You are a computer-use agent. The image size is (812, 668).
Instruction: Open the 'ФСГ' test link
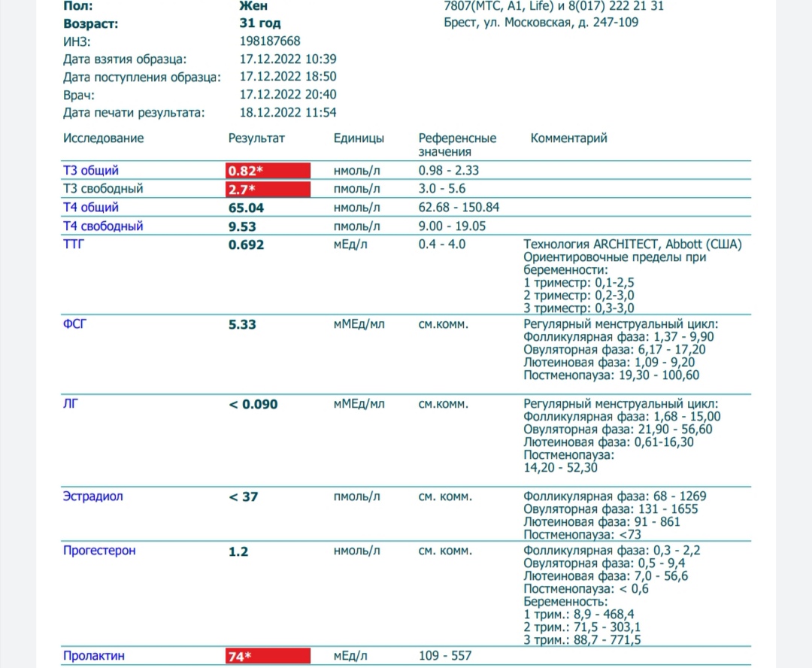[74, 324]
